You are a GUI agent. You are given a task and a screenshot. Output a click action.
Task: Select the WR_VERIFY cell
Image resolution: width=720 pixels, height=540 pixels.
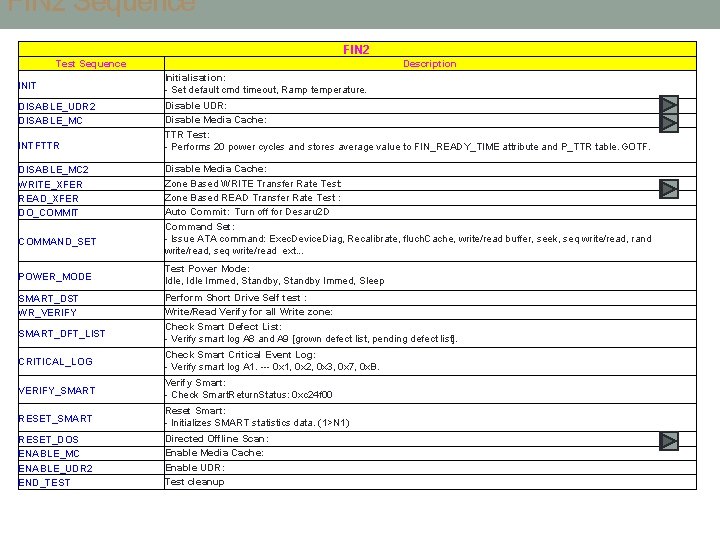coord(91,312)
